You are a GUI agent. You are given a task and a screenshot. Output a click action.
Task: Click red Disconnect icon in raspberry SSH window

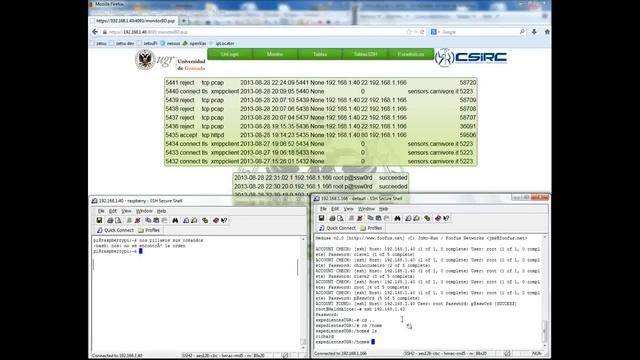(138, 220)
